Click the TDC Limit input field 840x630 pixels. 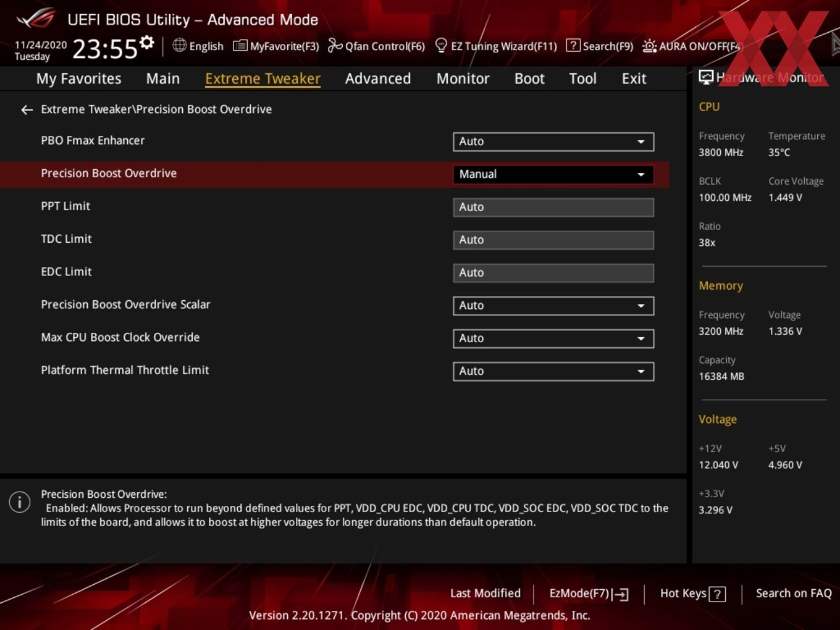(553, 240)
